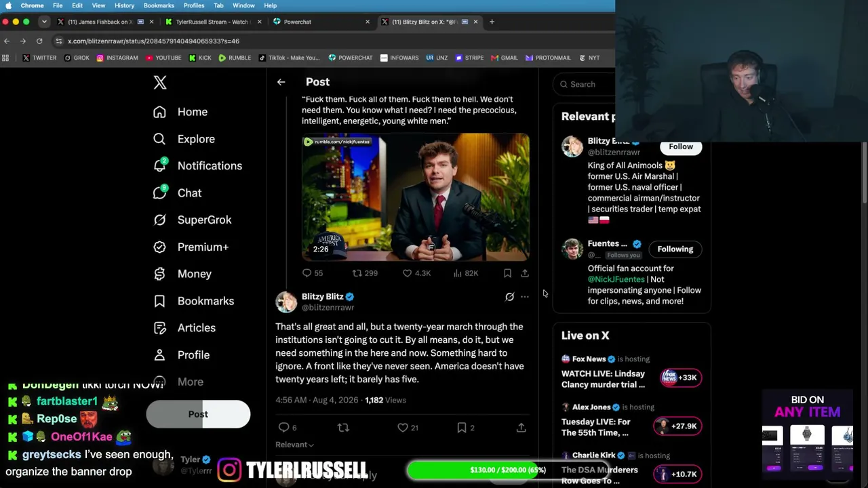Image resolution: width=868 pixels, height=488 pixels.
Task: Expand the Relevant replies sort dropdown
Action: pyautogui.click(x=294, y=445)
